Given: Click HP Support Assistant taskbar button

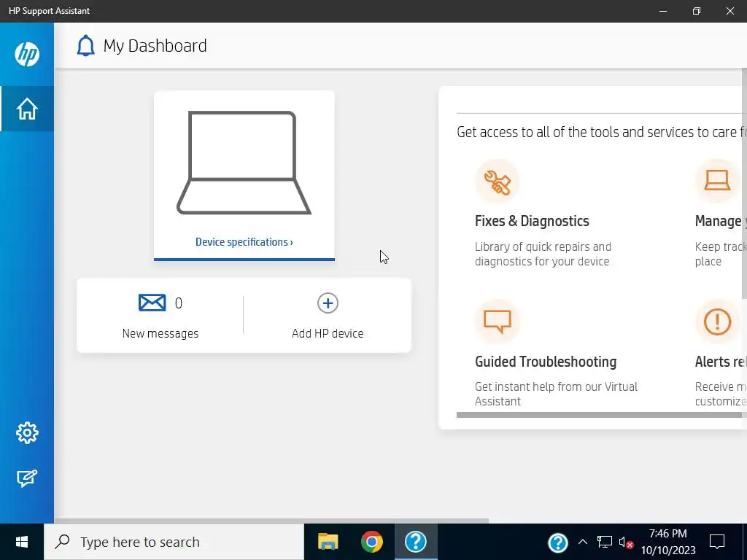Looking at the screenshot, I should pyautogui.click(x=415, y=542).
